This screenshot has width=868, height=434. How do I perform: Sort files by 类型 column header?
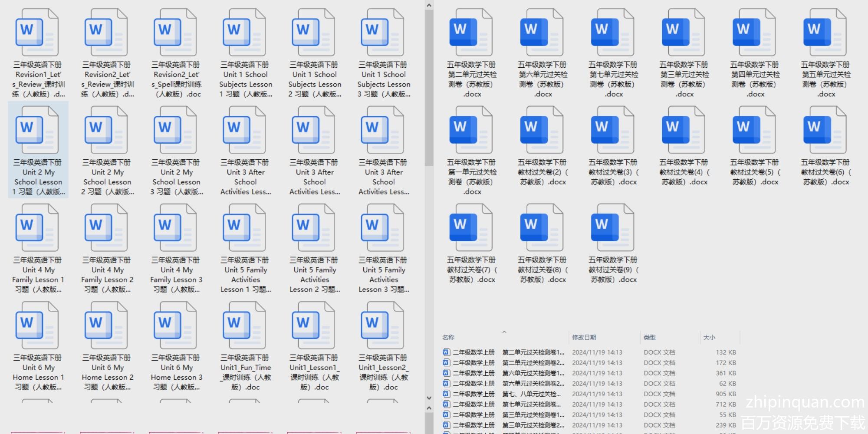click(x=650, y=337)
